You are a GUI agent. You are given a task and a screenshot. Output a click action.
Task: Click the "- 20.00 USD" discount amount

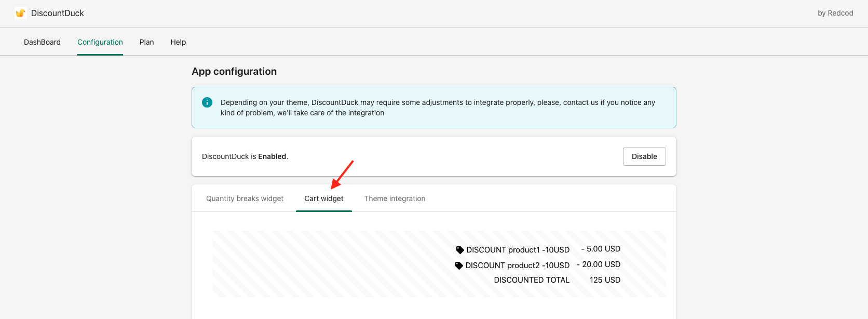point(599,264)
